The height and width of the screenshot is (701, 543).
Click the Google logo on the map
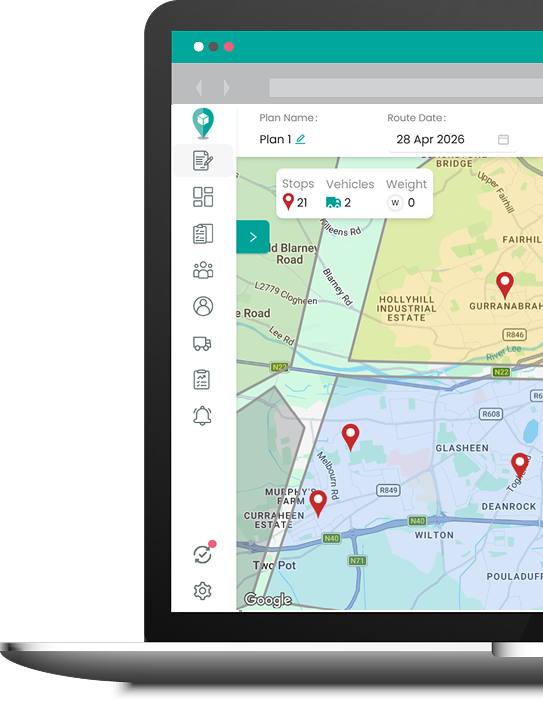click(268, 600)
